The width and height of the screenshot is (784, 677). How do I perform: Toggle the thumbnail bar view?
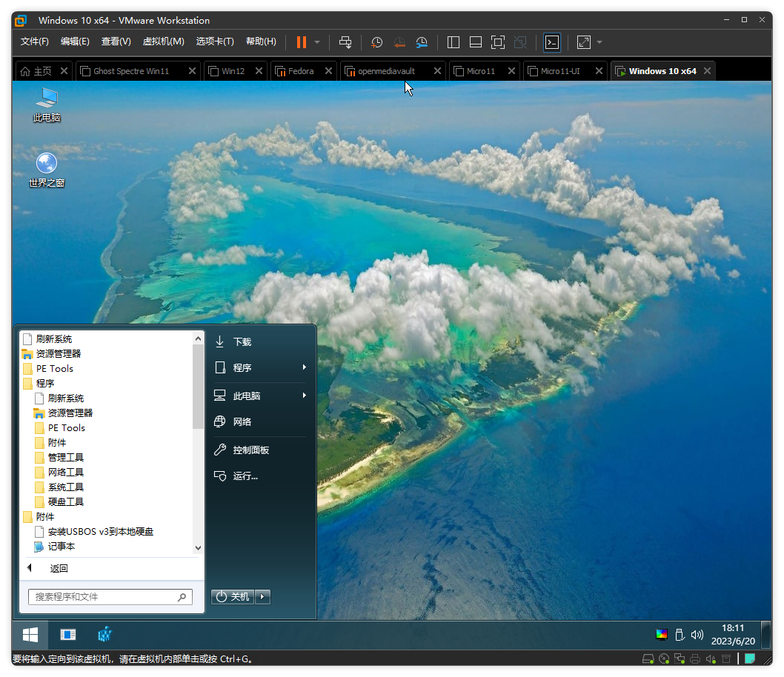476,42
